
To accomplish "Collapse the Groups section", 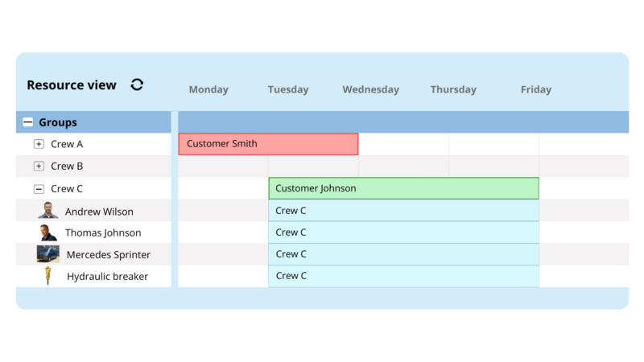I will pos(28,122).
